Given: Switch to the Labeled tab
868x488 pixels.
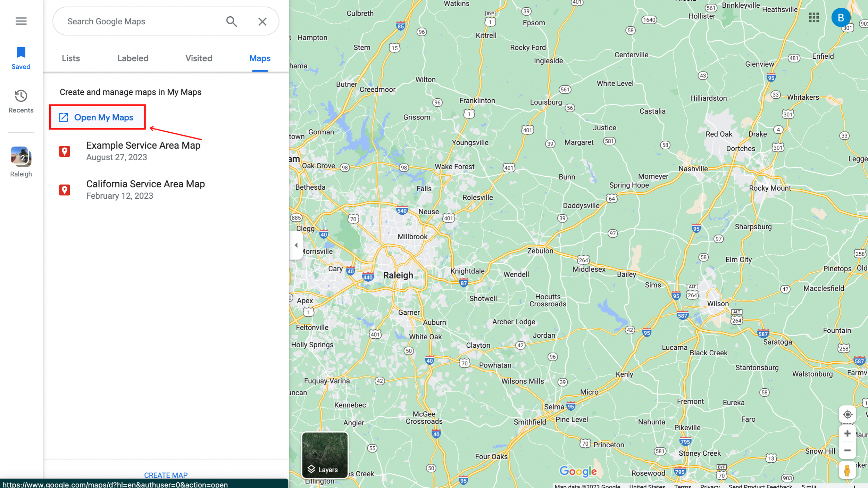Looking at the screenshot, I should (133, 58).
